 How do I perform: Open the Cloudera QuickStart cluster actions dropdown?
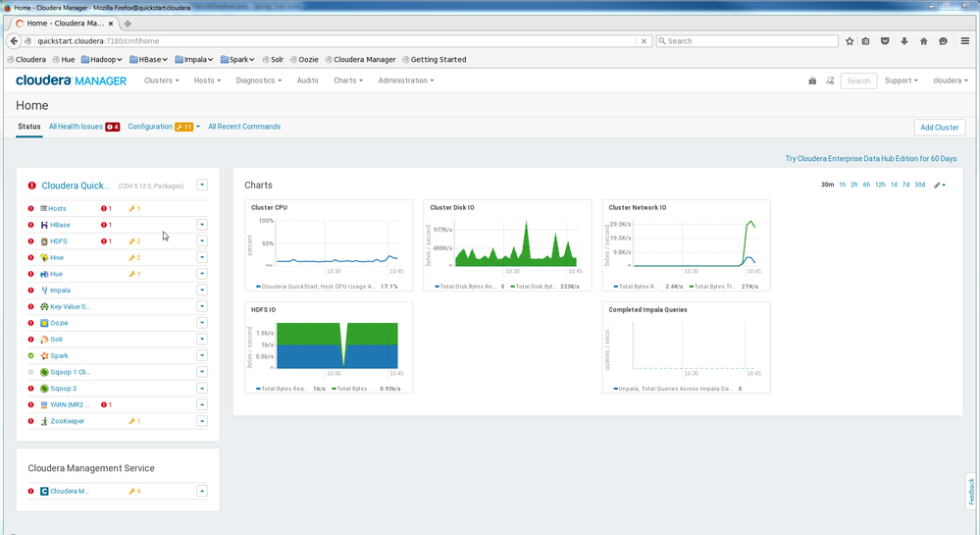[202, 185]
